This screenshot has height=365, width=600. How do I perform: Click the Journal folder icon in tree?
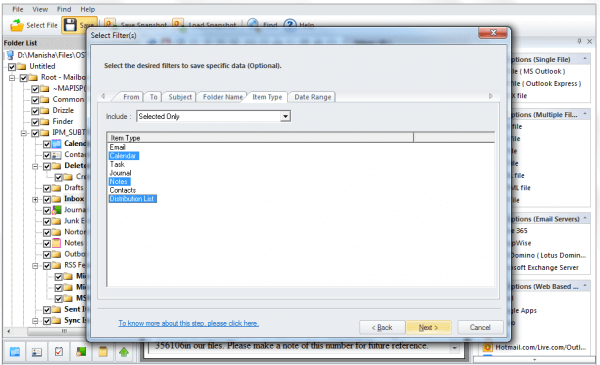[57, 210]
